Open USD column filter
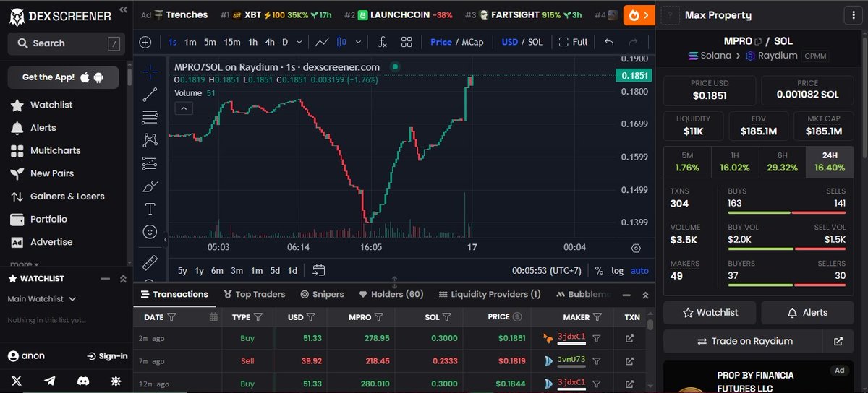 tap(311, 316)
